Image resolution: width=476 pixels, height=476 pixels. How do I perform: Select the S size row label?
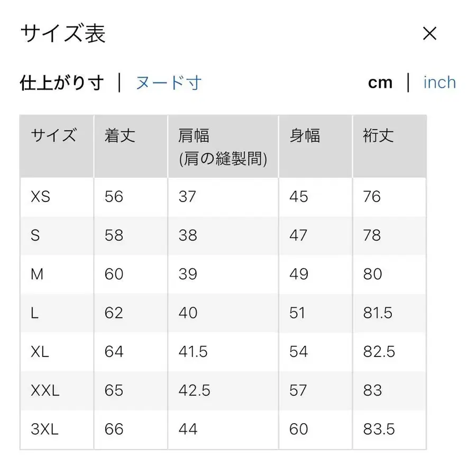[x=35, y=235]
